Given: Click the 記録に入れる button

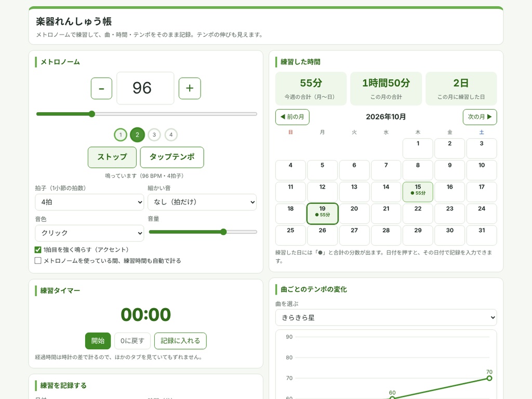Looking at the screenshot, I should coord(180,341).
